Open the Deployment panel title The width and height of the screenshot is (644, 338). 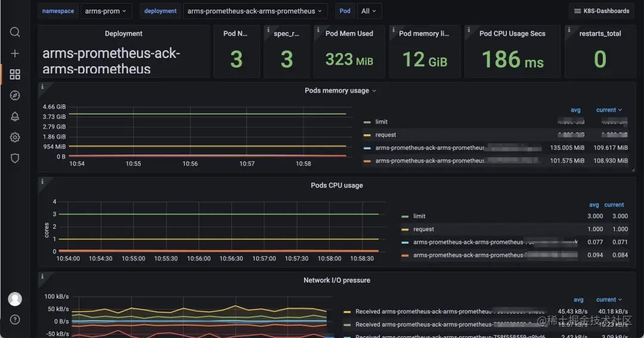tap(123, 33)
